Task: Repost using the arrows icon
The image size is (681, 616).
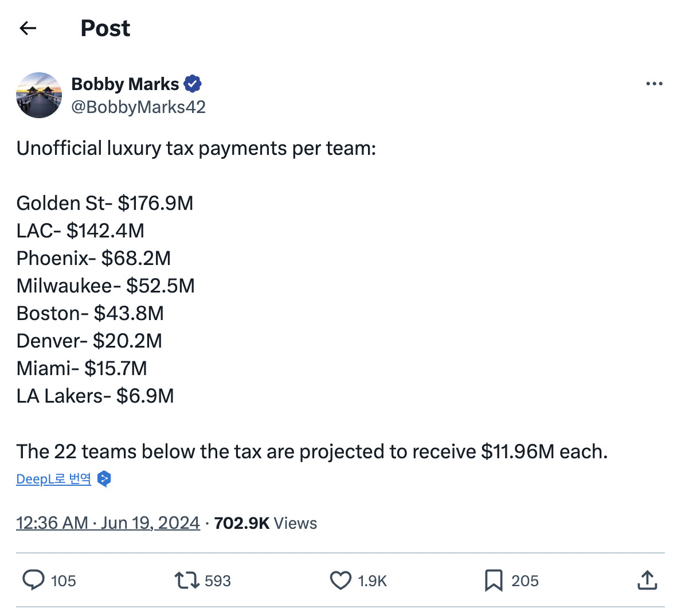Action: (187, 580)
